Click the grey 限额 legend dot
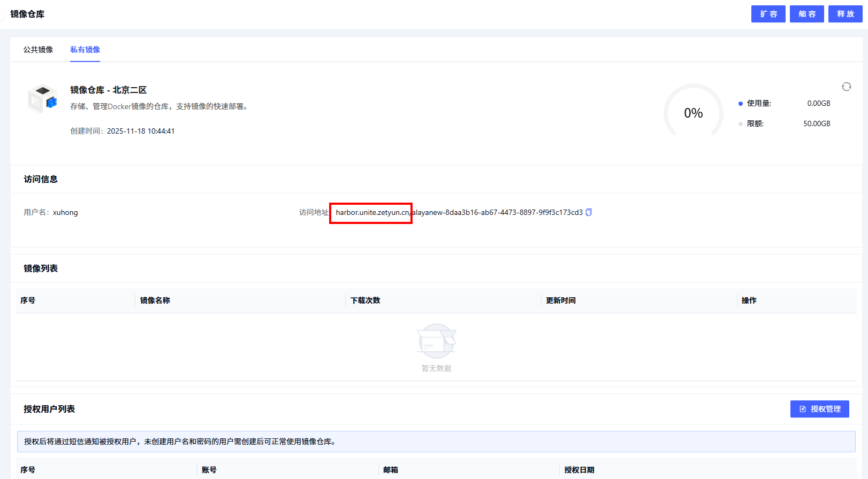868x479 pixels. [x=741, y=124]
